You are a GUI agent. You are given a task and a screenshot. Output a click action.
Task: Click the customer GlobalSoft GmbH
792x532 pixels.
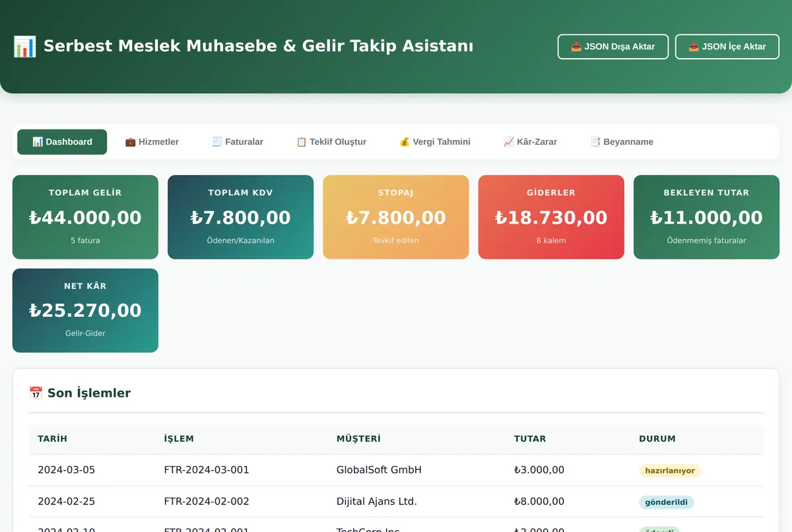click(379, 470)
